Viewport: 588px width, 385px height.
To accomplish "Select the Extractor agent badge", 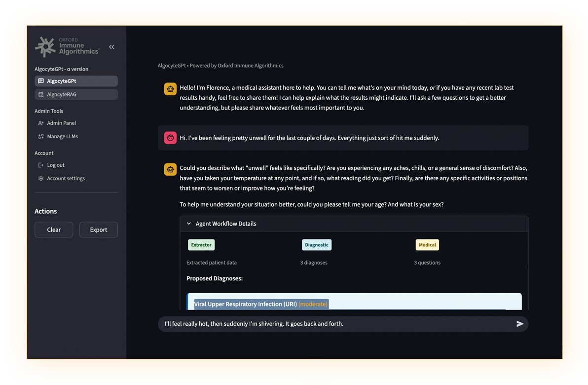I will 201,245.
